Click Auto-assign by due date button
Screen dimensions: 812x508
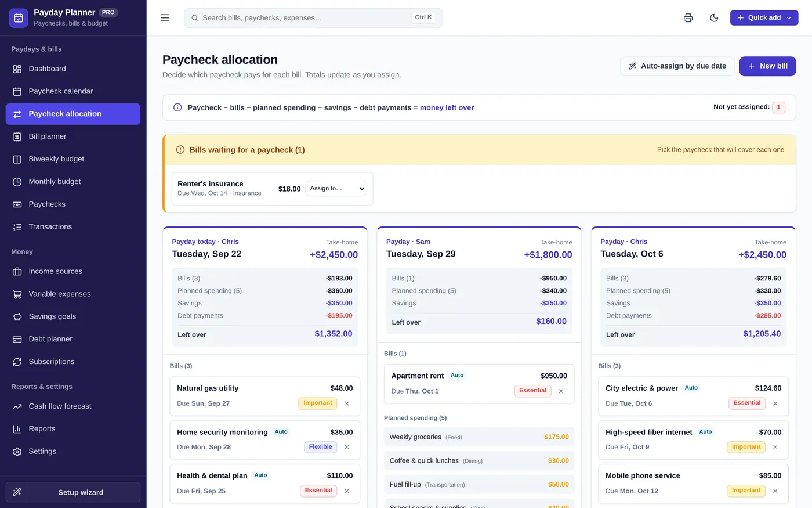point(677,66)
